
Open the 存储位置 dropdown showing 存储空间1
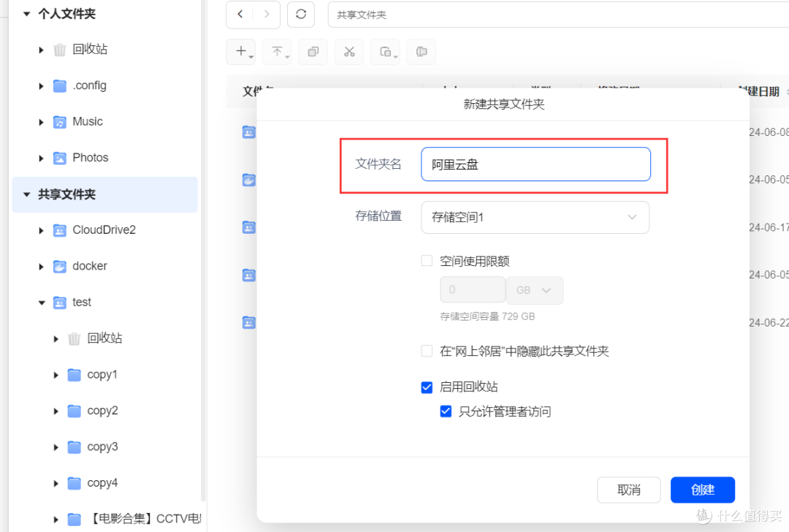tap(535, 218)
